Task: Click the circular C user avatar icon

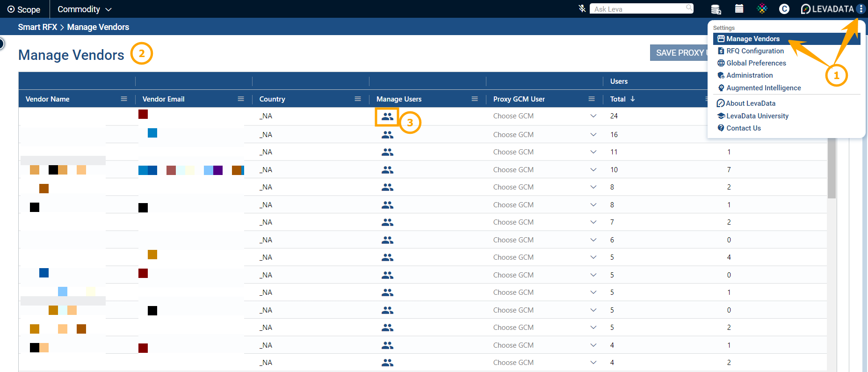Action: coord(784,9)
